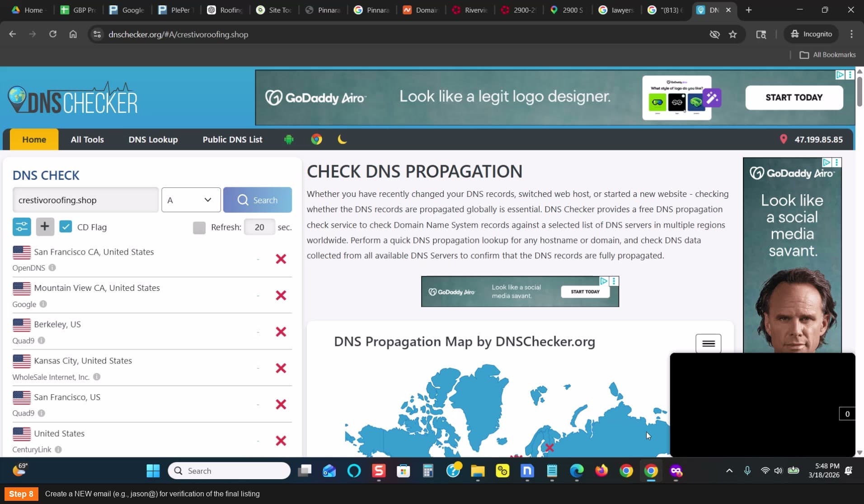Click the location pin IP icon
The height and width of the screenshot is (504, 864).
pos(784,139)
